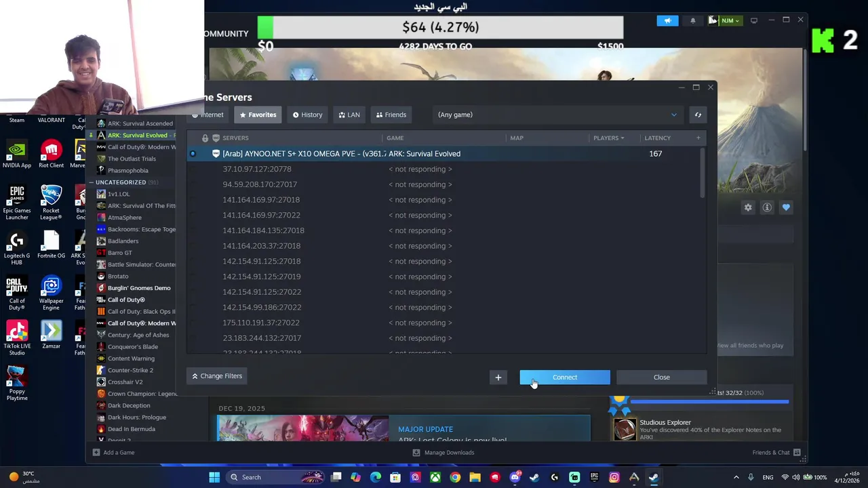Click the Windows taskbar Search box
Screen dimensions: 868x488
[x=274, y=477]
